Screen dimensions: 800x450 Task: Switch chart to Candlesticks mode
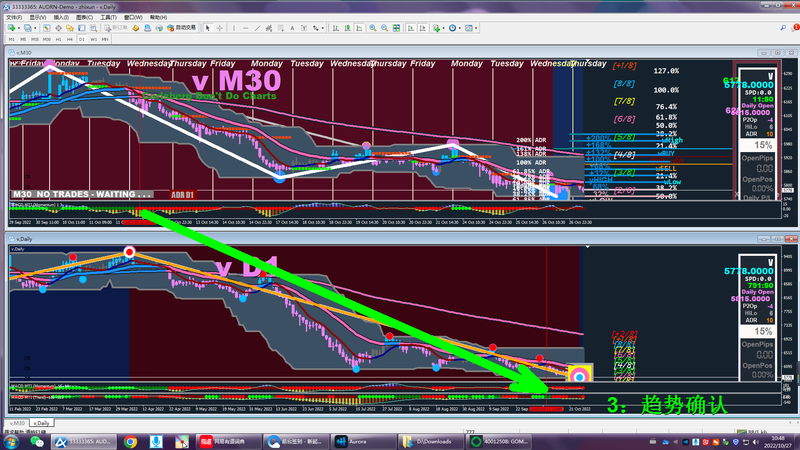(347, 28)
